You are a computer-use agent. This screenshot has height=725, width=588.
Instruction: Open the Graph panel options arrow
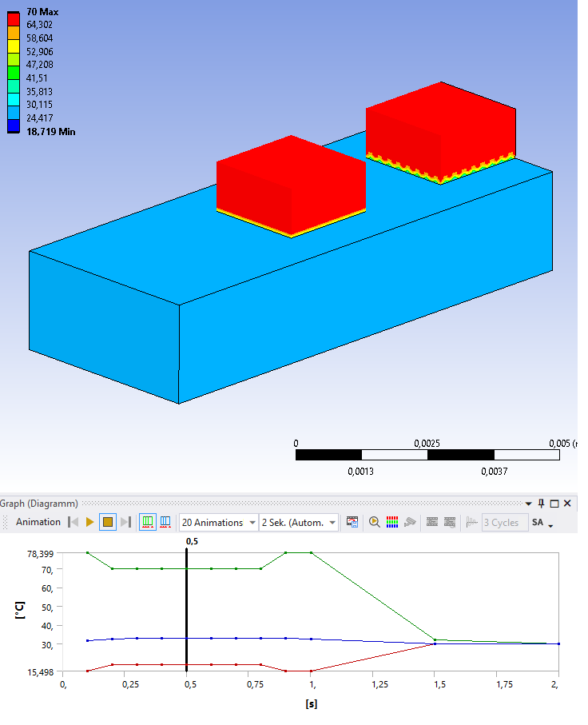(528, 504)
